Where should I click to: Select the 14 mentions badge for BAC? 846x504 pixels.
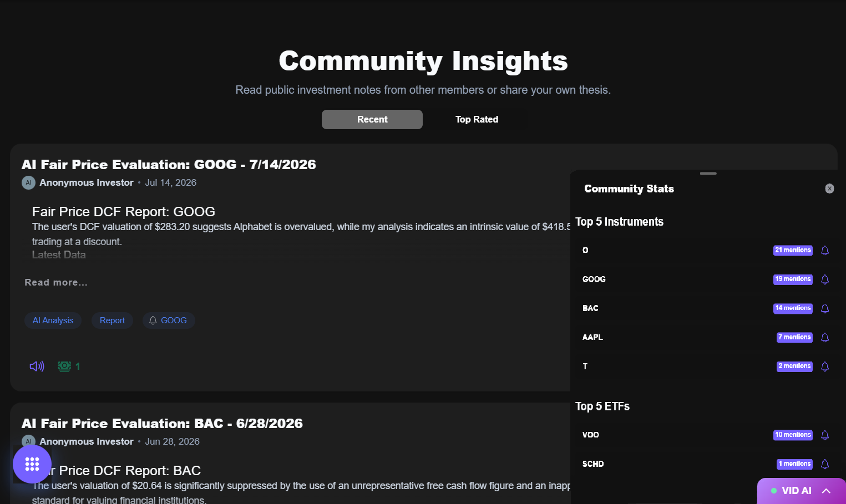coord(793,308)
